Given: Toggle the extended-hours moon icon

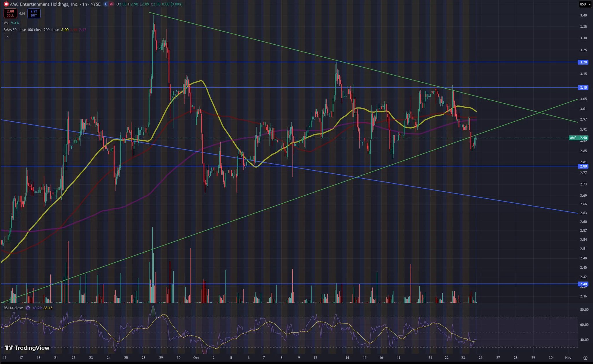Looking at the screenshot, I should click(x=106, y=4).
